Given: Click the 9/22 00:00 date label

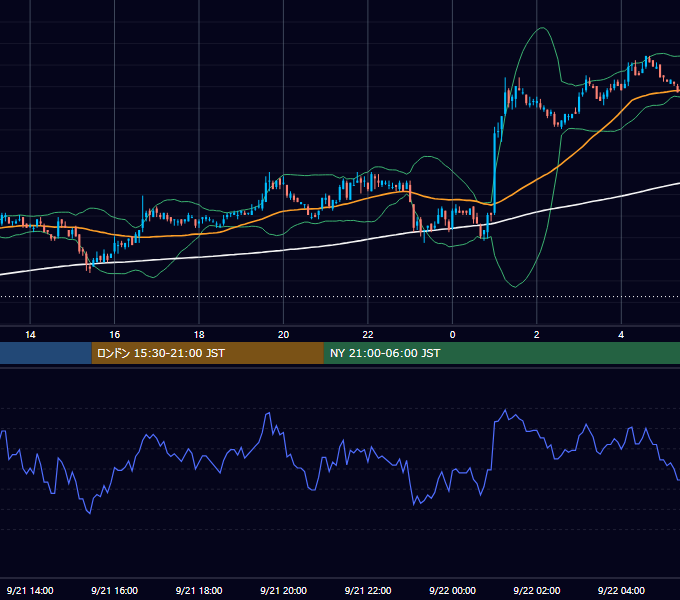Looking at the screenshot, I should (x=452, y=590).
